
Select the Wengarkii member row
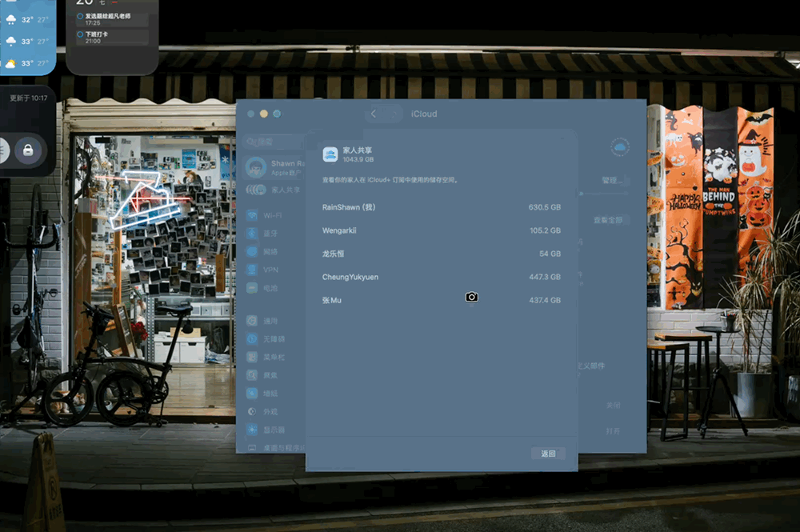[x=442, y=230]
